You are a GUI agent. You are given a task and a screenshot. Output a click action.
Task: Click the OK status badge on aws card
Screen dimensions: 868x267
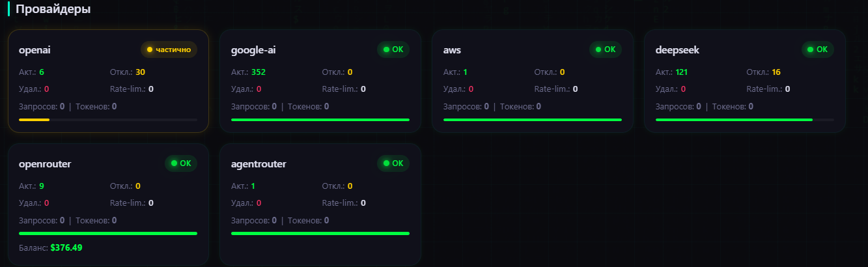coord(606,49)
